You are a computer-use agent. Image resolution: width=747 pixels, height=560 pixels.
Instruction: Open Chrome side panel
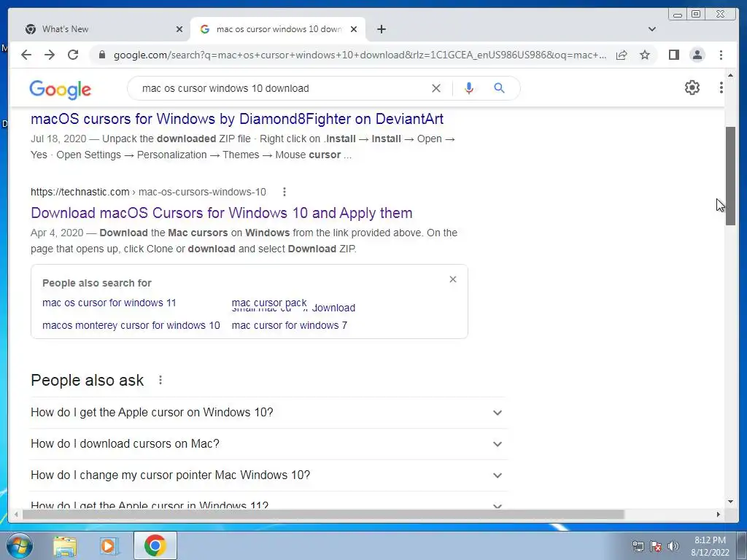point(673,55)
